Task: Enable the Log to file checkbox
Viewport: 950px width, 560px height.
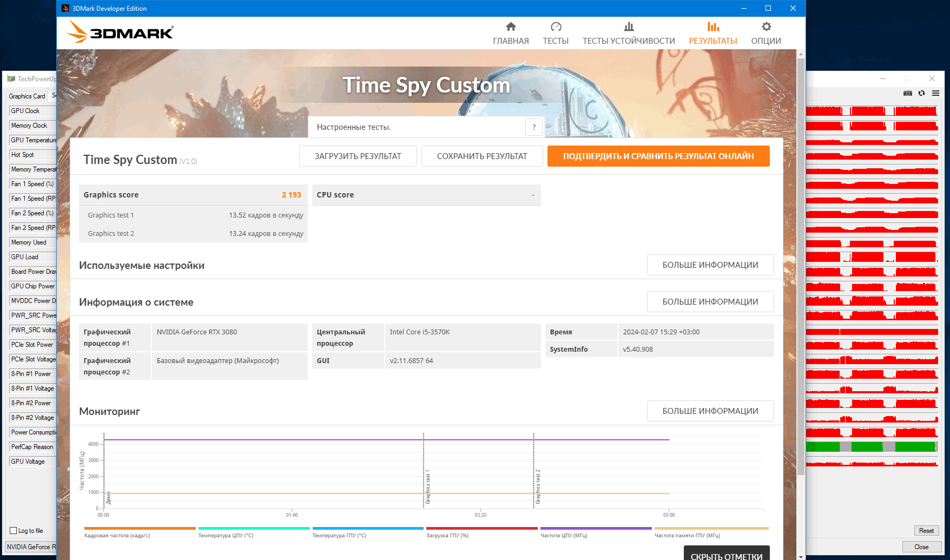Action: (14, 531)
